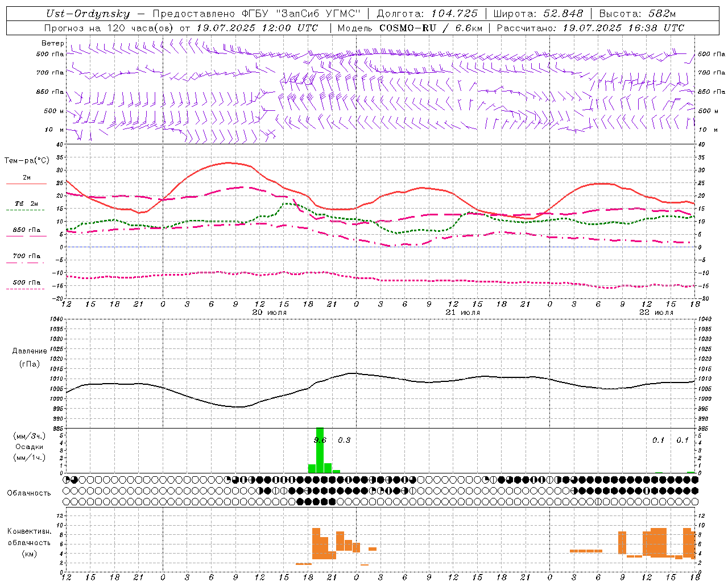Click the longitude value Долгота: 104.725
The height and width of the screenshot is (582, 728).
pos(427,14)
